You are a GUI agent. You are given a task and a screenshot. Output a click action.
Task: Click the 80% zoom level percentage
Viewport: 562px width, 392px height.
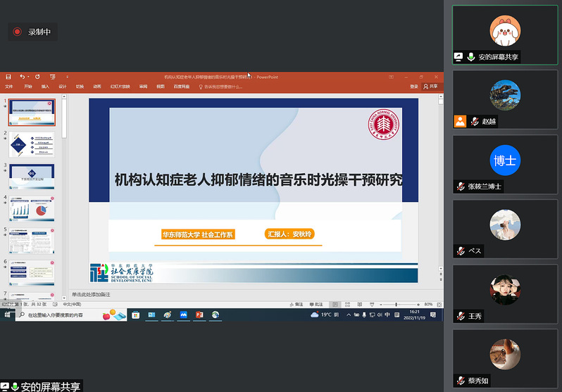[x=428, y=304]
